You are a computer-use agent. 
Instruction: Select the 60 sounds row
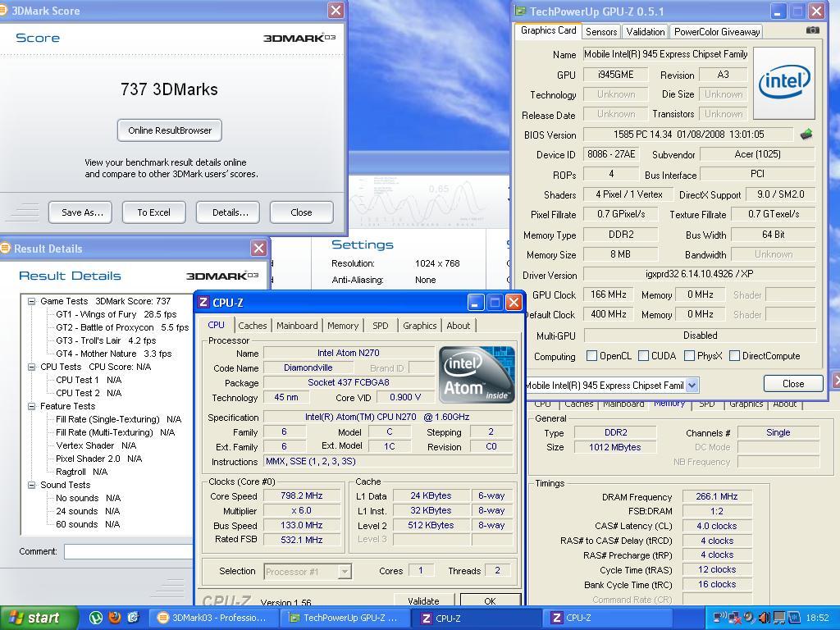point(88,524)
